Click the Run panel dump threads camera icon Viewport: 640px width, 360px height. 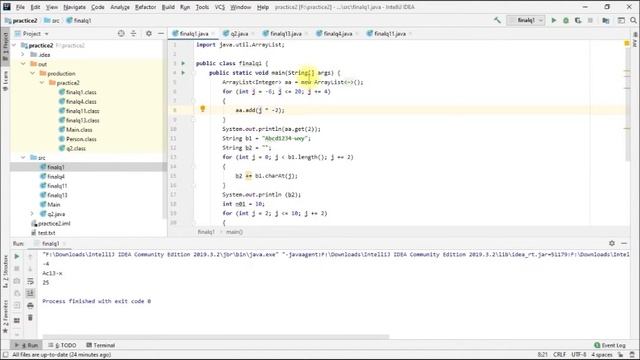[17, 281]
